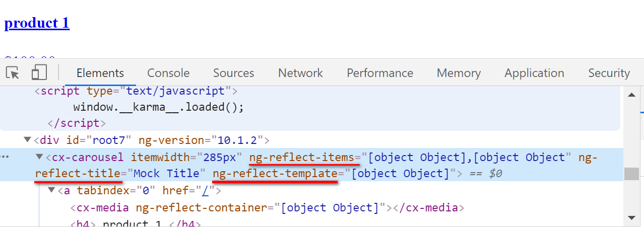The image size is (644, 227).
Task: Click the DOM tree scrollbar thumb
Action: point(631,174)
